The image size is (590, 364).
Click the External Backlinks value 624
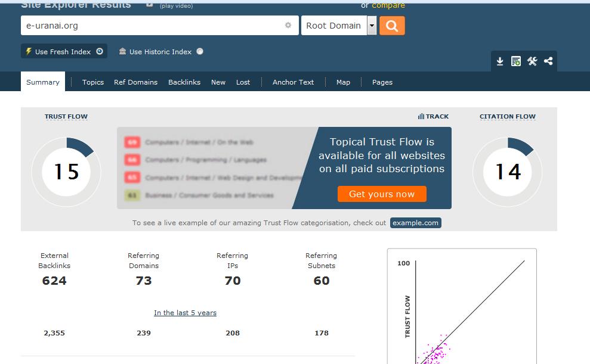(x=54, y=281)
